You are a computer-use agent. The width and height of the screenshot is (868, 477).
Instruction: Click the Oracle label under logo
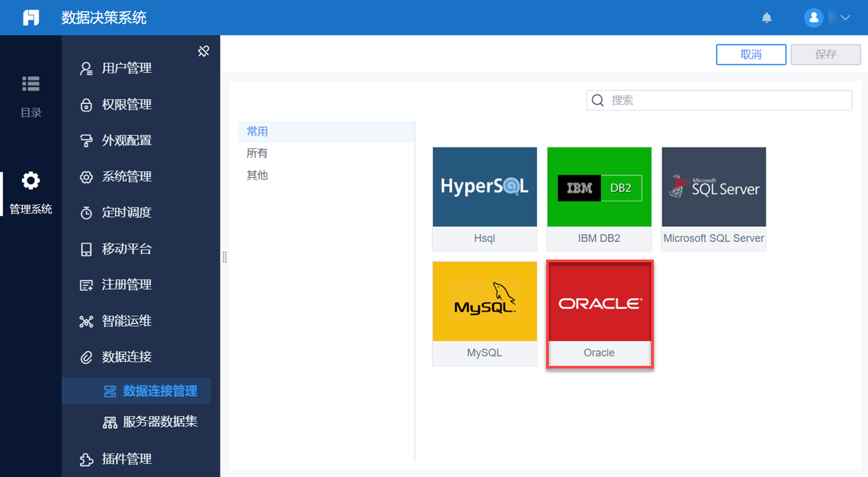pyautogui.click(x=599, y=353)
